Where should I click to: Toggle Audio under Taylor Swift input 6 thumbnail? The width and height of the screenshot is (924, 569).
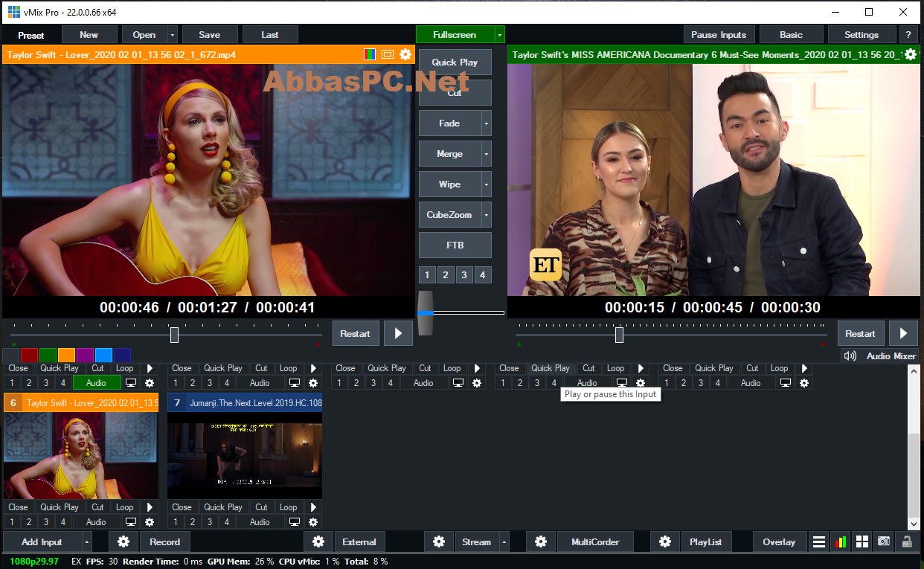[x=96, y=522]
